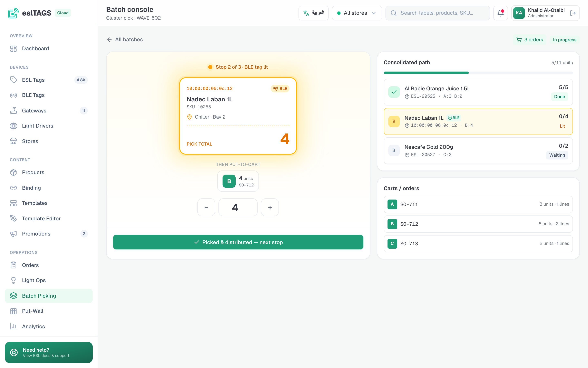
Task: Click the stop number 3 badge
Action: pyautogui.click(x=394, y=150)
